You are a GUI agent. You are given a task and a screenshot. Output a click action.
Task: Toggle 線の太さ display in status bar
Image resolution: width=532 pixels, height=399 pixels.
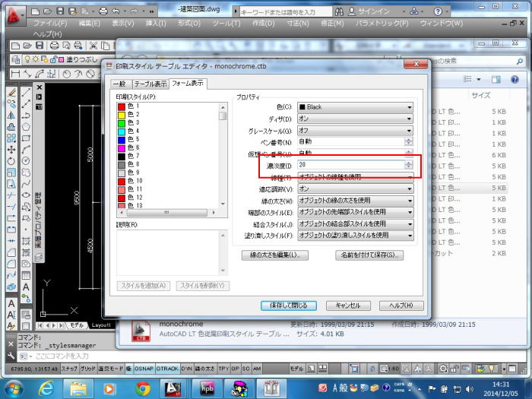pyautogui.click(x=205, y=369)
